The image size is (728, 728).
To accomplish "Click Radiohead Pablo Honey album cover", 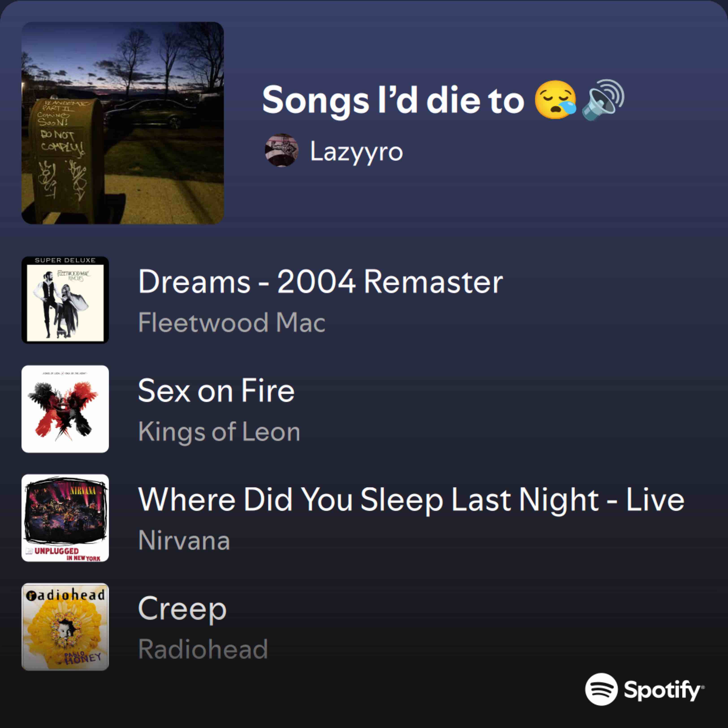I will 65,627.
